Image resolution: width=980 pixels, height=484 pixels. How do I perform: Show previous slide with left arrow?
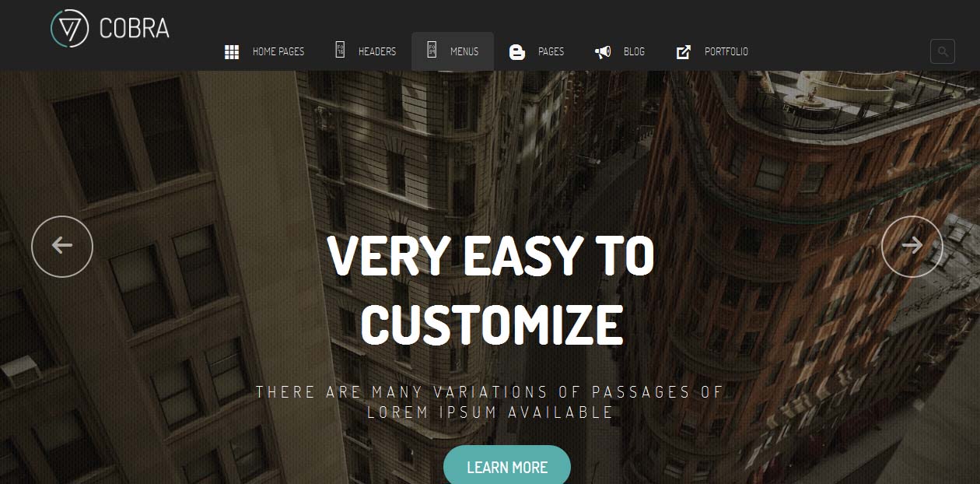[x=62, y=246]
